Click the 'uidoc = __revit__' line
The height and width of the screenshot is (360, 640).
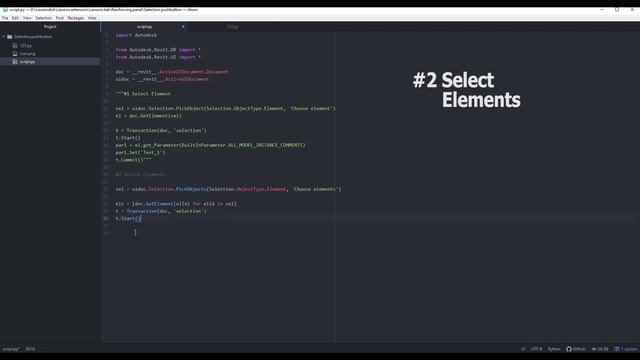tap(162, 79)
